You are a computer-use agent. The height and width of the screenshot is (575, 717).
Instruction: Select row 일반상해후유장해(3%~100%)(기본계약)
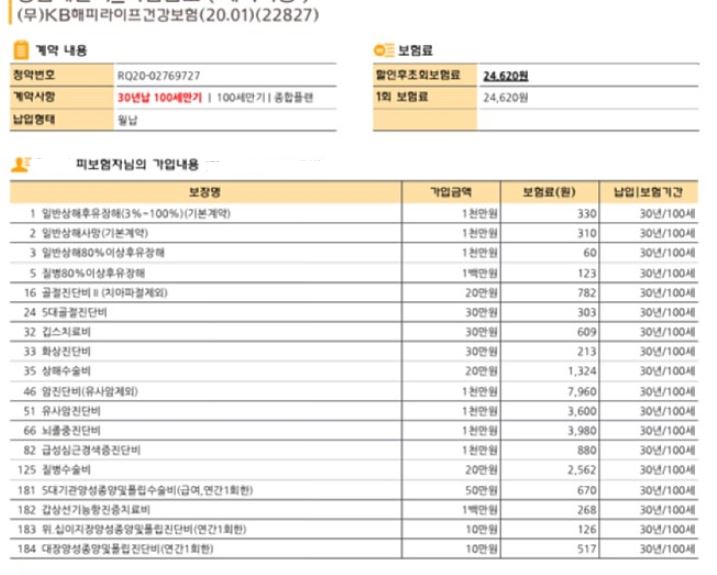coord(354,214)
